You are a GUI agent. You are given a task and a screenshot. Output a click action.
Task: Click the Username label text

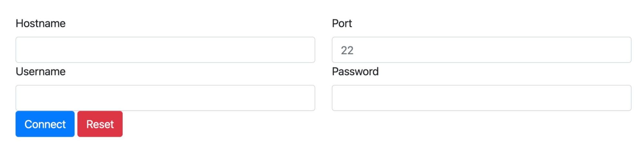[x=41, y=72]
